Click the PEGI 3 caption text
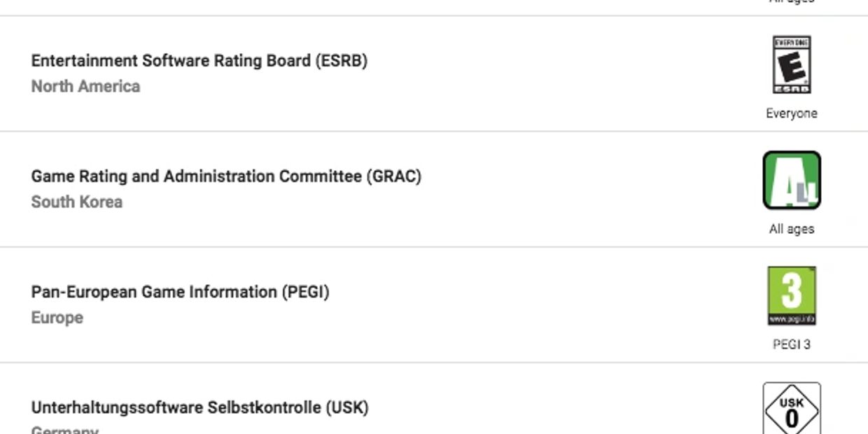868x434 pixels. click(x=792, y=344)
